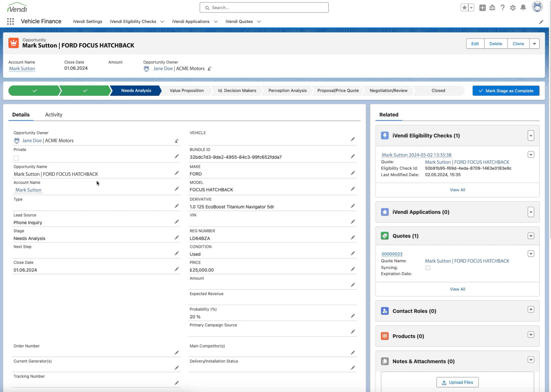This screenshot has height=392, width=551.
Task: Select the Value Proposition stage
Action: click(x=187, y=91)
